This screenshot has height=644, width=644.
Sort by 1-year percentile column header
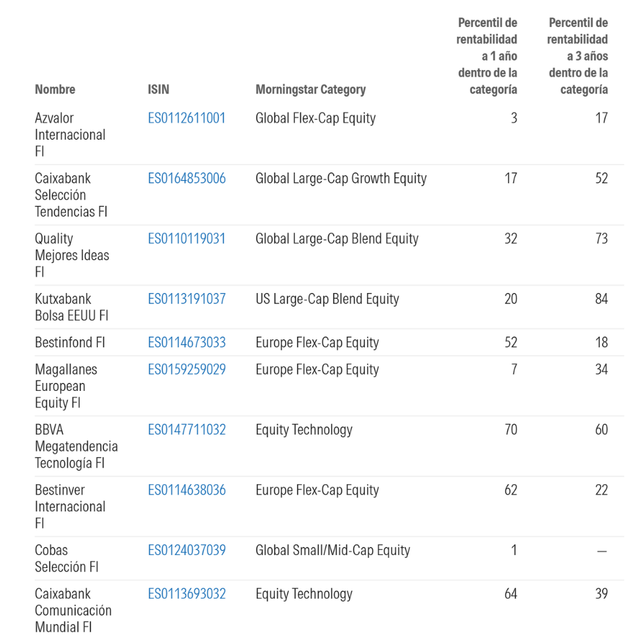coord(488,56)
